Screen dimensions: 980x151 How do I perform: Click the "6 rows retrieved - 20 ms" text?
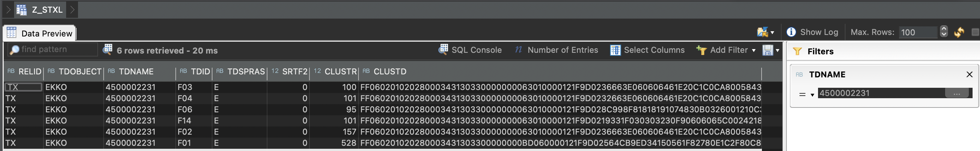[167, 50]
